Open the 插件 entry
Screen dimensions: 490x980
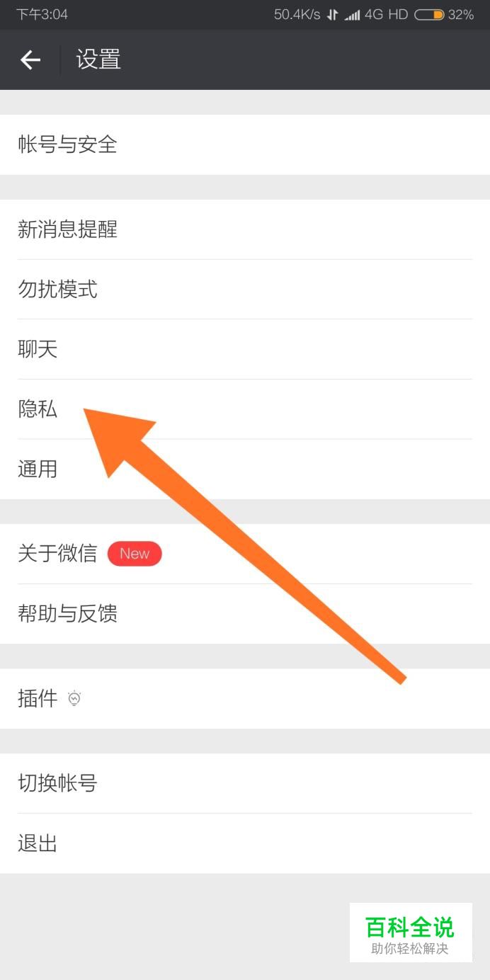pyautogui.click(x=245, y=699)
